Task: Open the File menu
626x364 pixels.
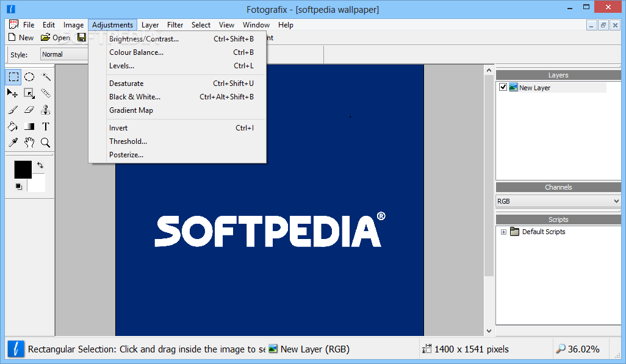Action: (x=29, y=25)
